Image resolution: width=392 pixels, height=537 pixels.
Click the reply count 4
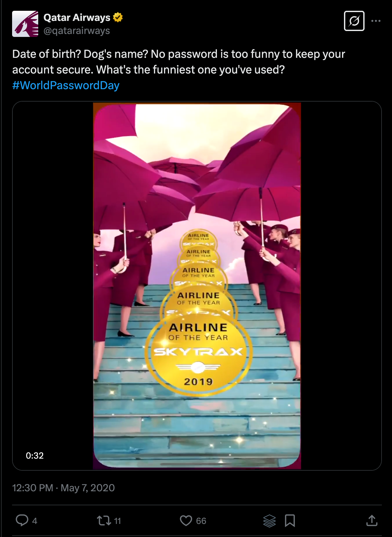tap(35, 521)
